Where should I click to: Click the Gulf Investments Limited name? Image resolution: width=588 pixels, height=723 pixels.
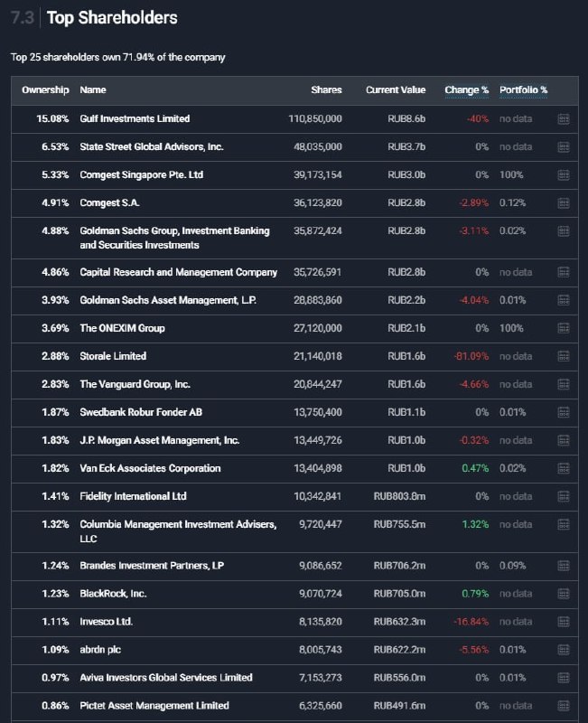click(x=135, y=118)
